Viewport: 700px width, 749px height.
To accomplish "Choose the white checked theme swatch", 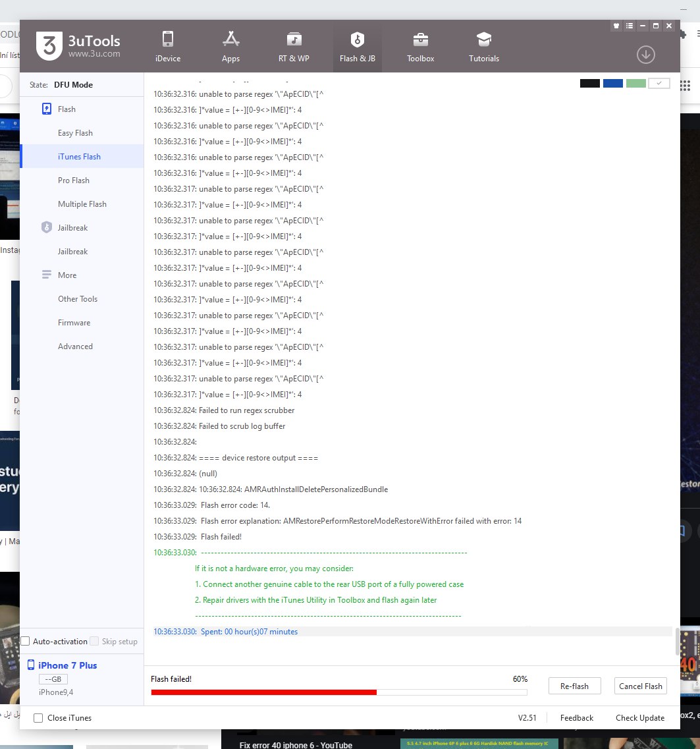I will tap(659, 84).
